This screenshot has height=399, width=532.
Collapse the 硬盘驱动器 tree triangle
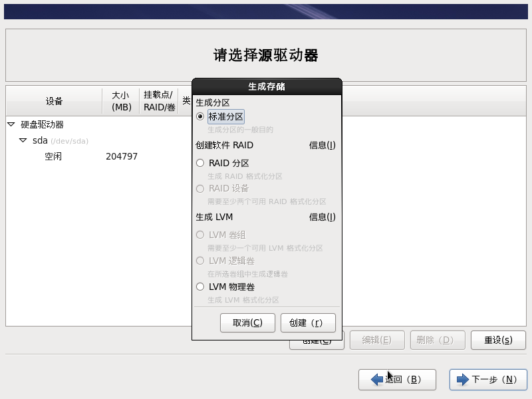pyautogui.click(x=11, y=124)
